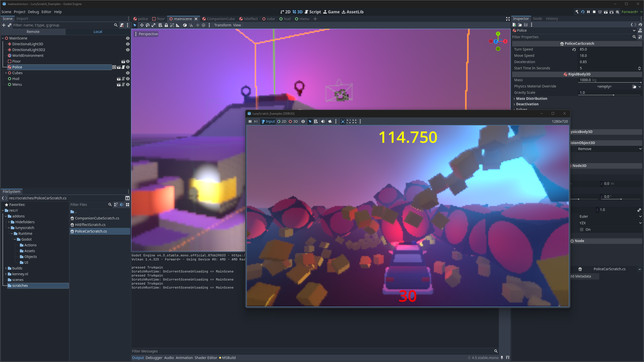
Task: Select the Rotate tool in the 3D viewport
Action: point(148,25)
